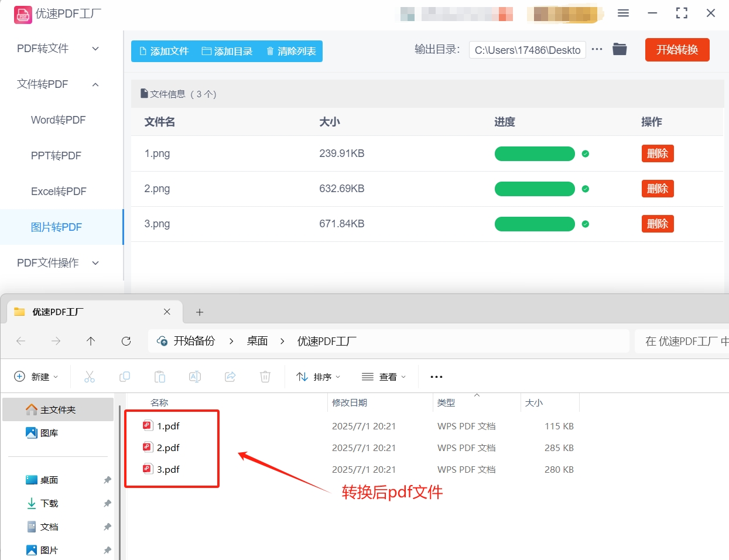The height and width of the screenshot is (560, 729).
Task: Open a new Explorer tab
Action: point(200,312)
